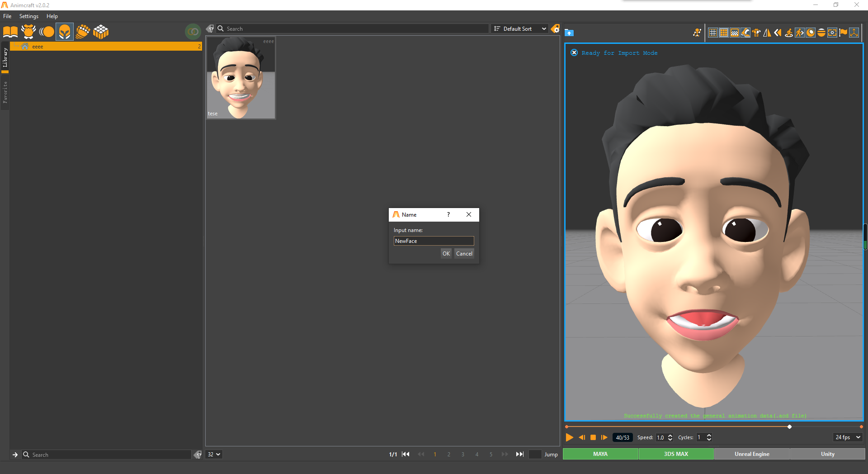This screenshot has width=868, height=474.
Task: Click the blue upload folder icon
Action: pyautogui.click(x=569, y=33)
